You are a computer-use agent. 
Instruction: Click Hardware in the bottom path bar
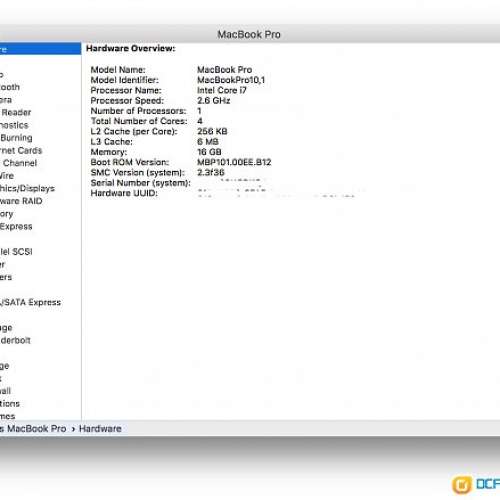(100, 429)
